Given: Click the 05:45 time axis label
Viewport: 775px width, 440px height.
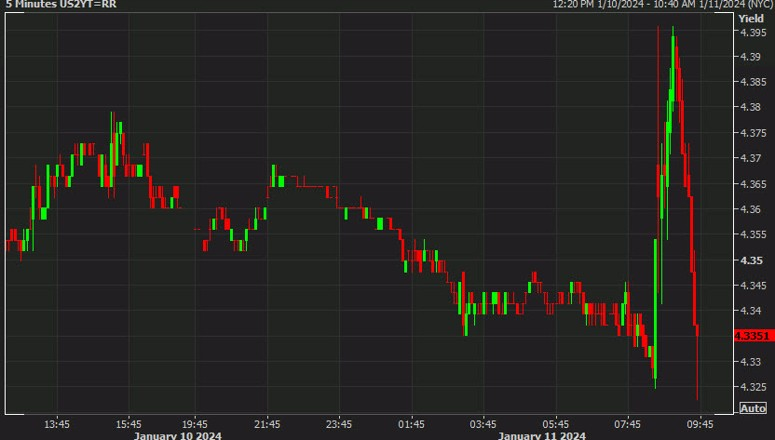Looking at the screenshot, I should point(556,424).
